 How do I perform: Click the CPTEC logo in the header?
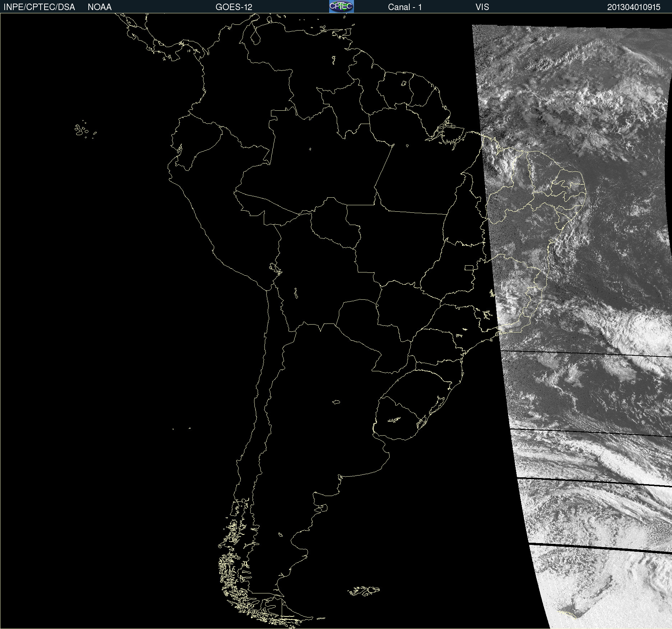click(x=341, y=6)
